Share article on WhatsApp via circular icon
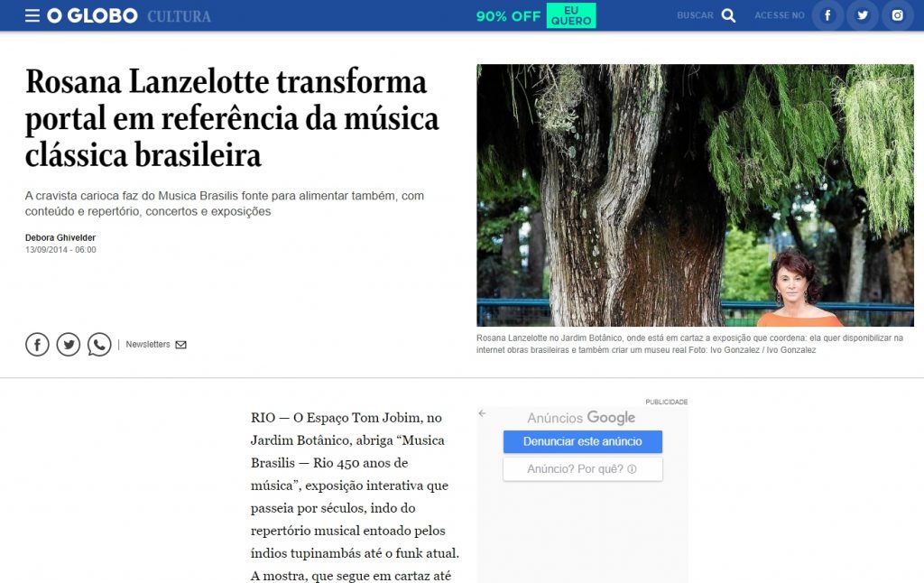 click(x=99, y=344)
